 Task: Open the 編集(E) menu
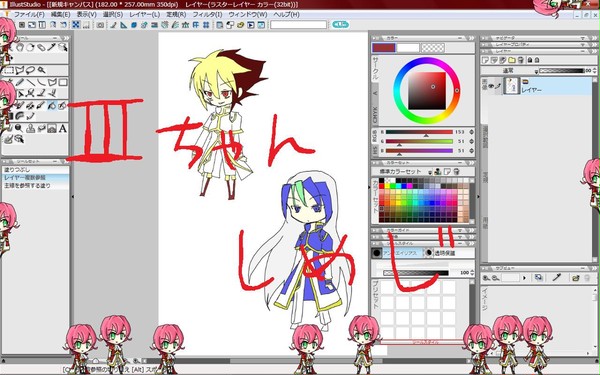[x=60, y=15]
